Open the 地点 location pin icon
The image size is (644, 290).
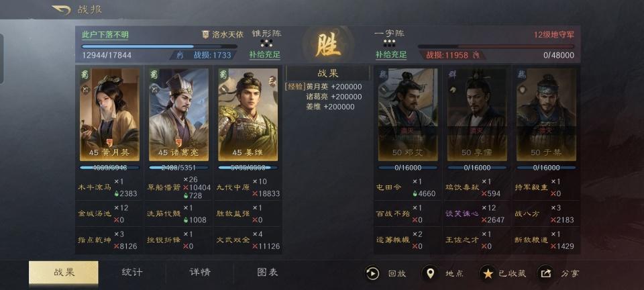point(430,273)
